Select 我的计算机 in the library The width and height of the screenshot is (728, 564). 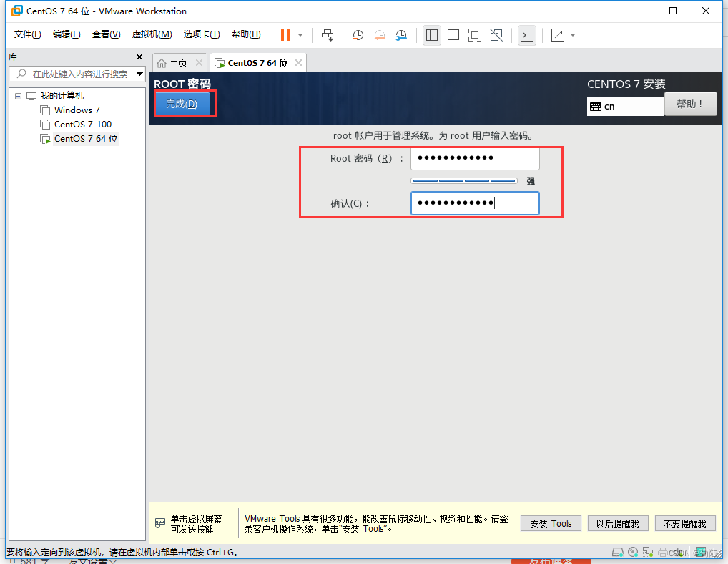coord(62,96)
